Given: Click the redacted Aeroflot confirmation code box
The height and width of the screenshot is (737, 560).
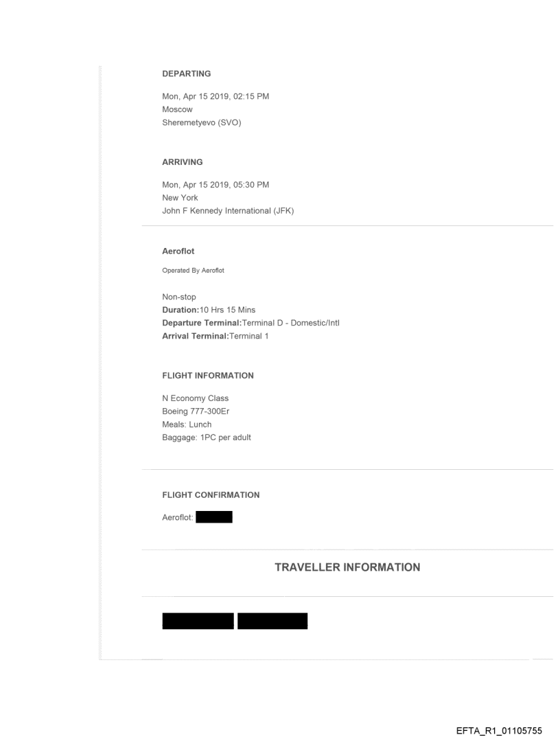Looking at the screenshot, I should click(x=214, y=517).
